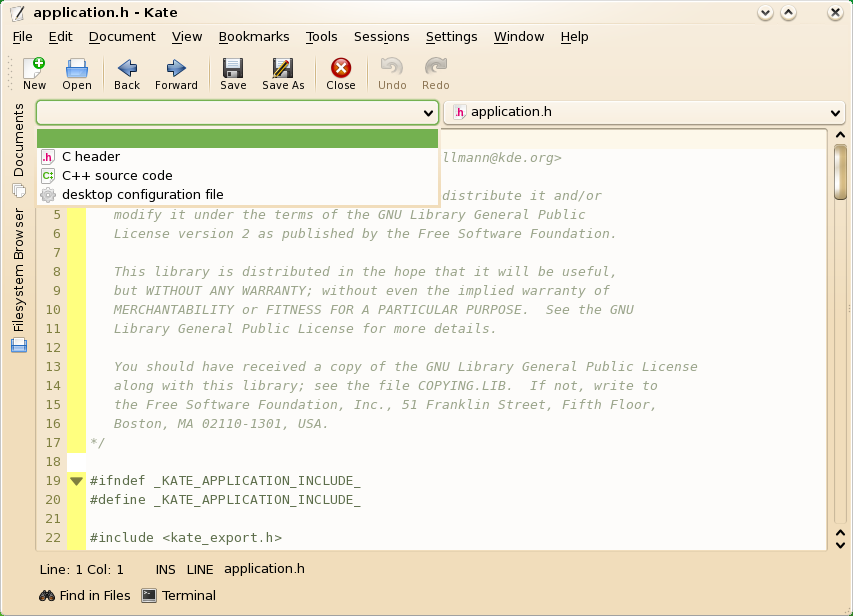The height and width of the screenshot is (616, 853).
Task: Click the toolbar drag handle grip
Action: (x=10, y=73)
